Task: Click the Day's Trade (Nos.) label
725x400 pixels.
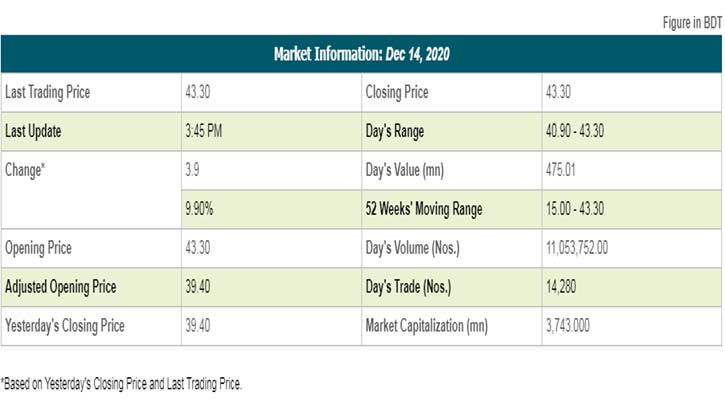Action: (x=410, y=287)
